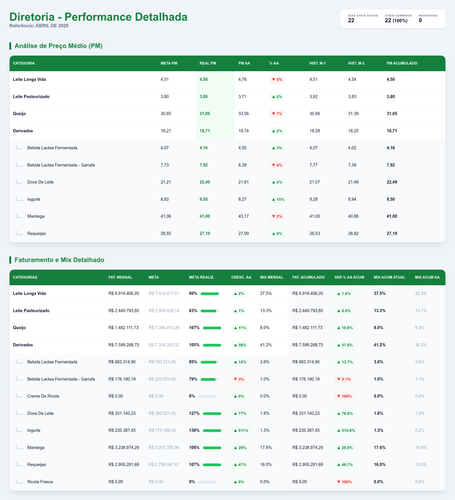Click the green % AA badge in Requeijao price row

tap(277, 234)
